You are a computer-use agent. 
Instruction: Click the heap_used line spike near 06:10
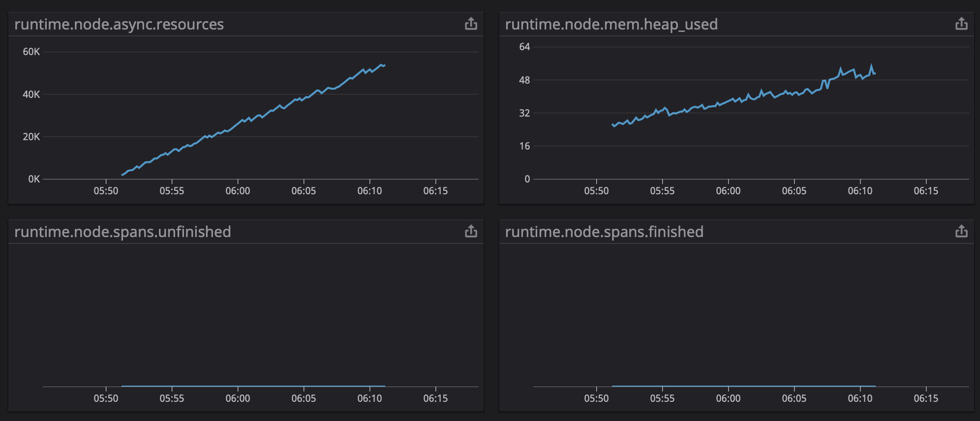point(871,65)
